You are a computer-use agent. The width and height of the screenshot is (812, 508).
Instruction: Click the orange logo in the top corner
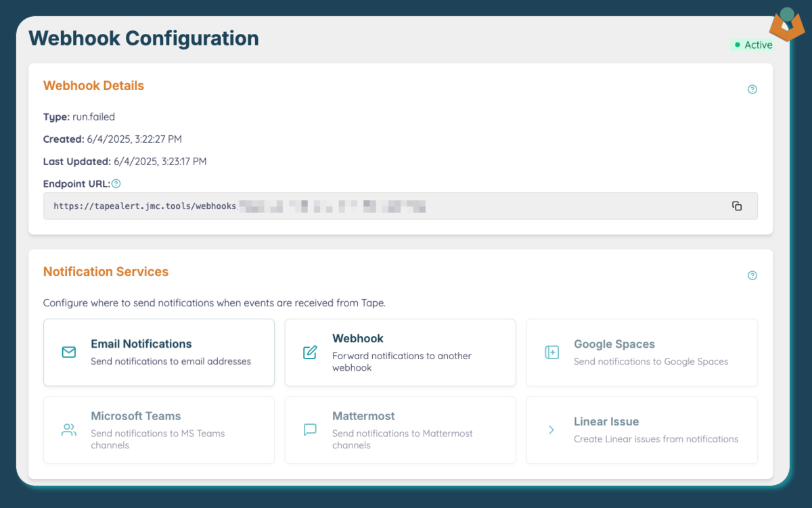[x=786, y=25]
